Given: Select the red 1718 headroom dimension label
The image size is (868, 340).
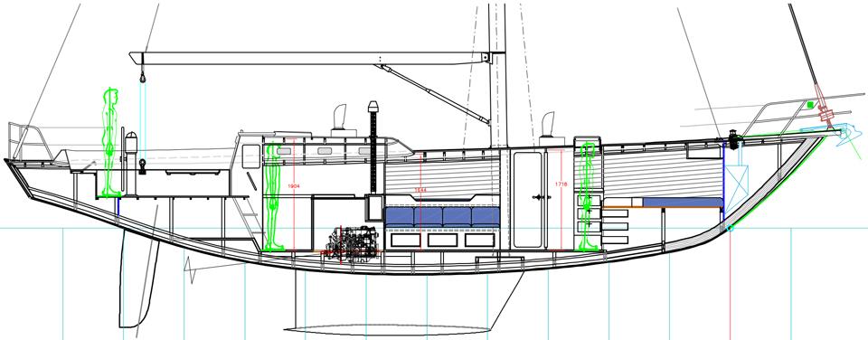Looking at the screenshot, I should pos(561,184).
